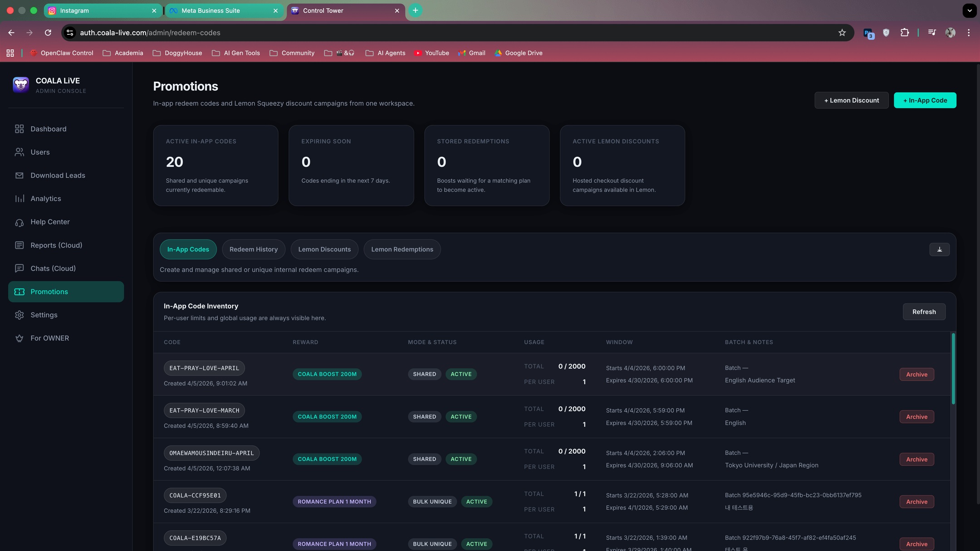Switch to the Redeem History tab
The height and width of the screenshot is (551, 980).
pyautogui.click(x=253, y=249)
